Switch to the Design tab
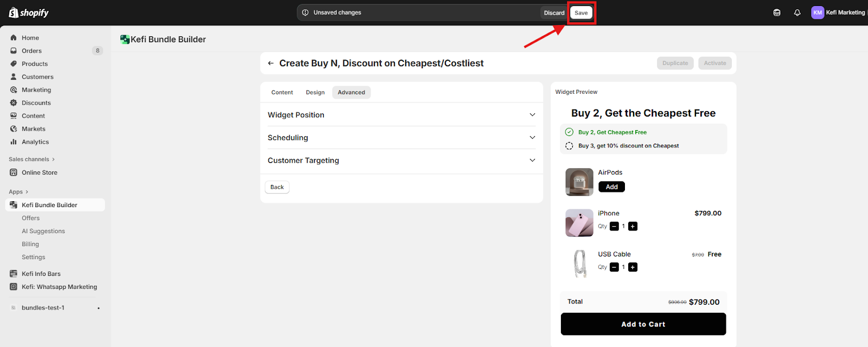This screenshot has width=868, height=347. pos(315,93)
